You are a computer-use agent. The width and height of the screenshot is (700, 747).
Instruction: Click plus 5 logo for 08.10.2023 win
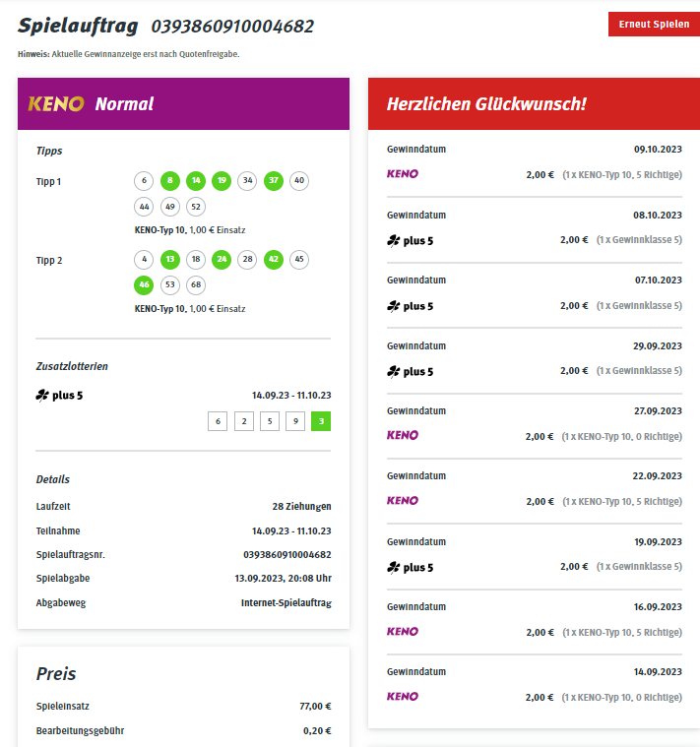(x=411, y=240)
